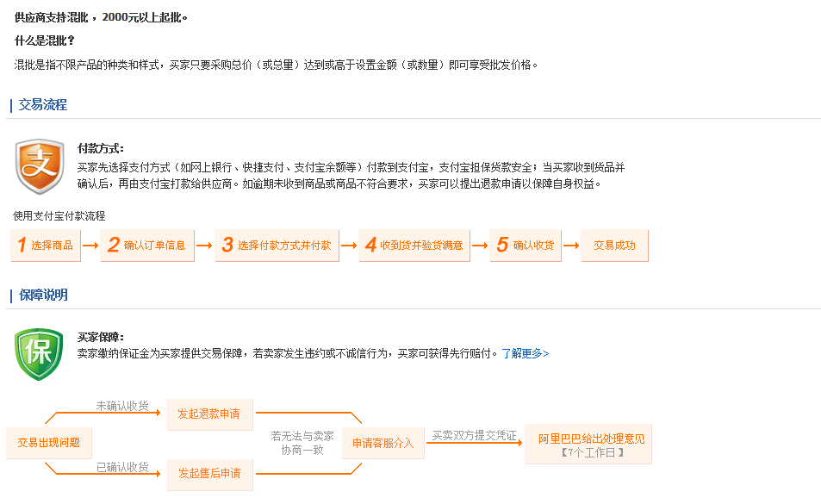Click step 2 确认订单信息 box
Viewport: 821px width, 504px height.
[146, 246]
